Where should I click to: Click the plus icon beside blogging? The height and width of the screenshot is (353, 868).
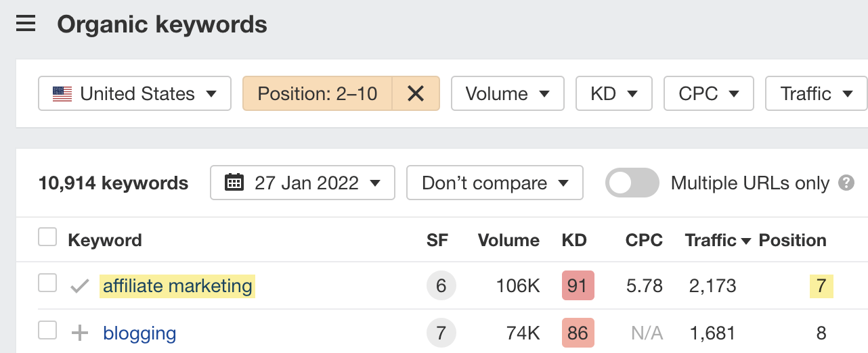pyautogui.click(x=80, y=333)
